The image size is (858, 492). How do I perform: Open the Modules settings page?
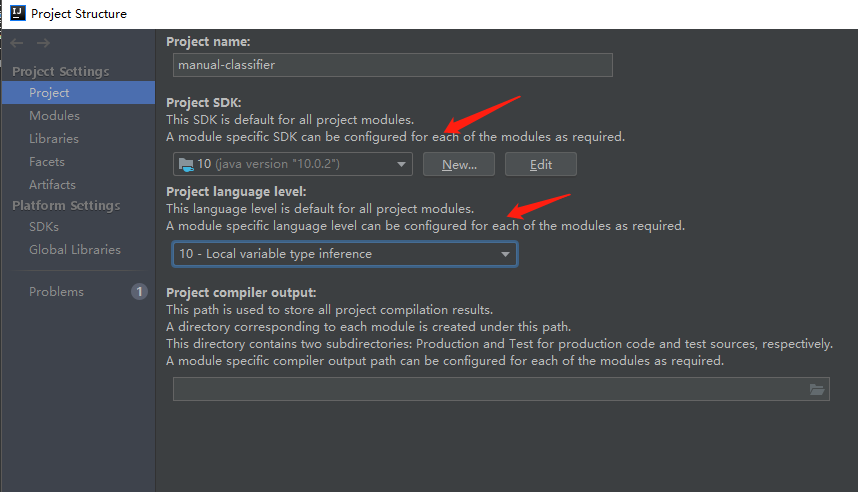pyautogui.click(x=55, y=115)
